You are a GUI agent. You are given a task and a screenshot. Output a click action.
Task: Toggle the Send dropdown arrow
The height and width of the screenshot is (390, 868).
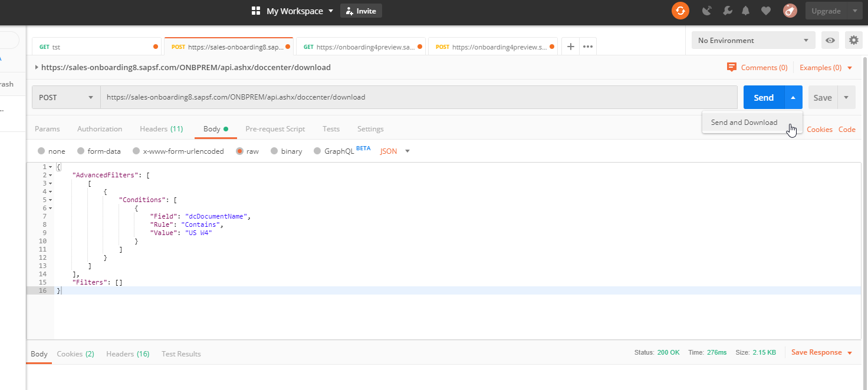click(793, 98)
